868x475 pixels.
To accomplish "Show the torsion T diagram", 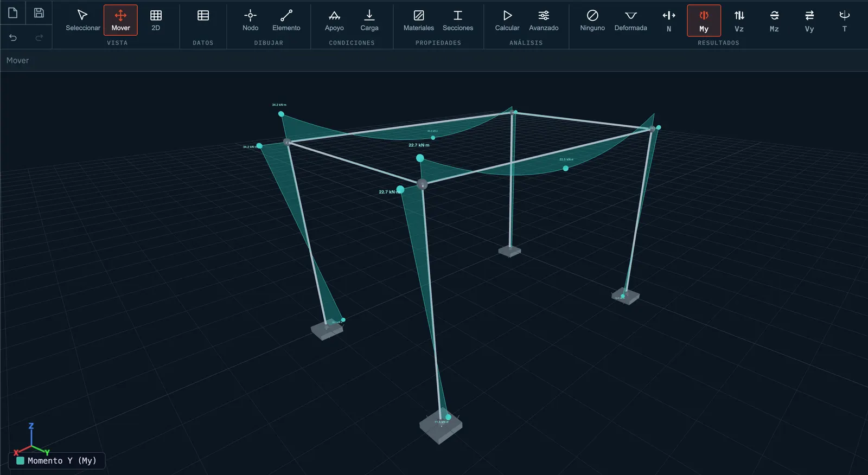I will click(x=844, y=21).
